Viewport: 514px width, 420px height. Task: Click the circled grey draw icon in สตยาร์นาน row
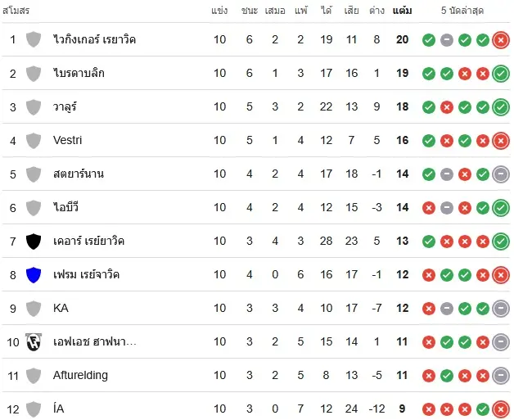[x=501, y=174]
